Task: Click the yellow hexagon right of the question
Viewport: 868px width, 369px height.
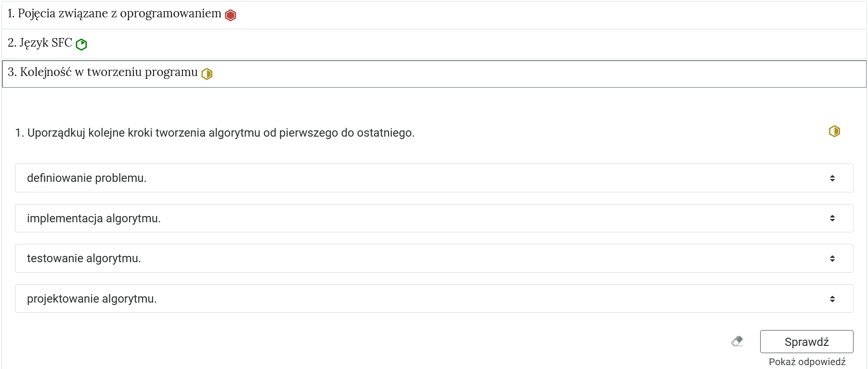Action: [x=834, y=131]
